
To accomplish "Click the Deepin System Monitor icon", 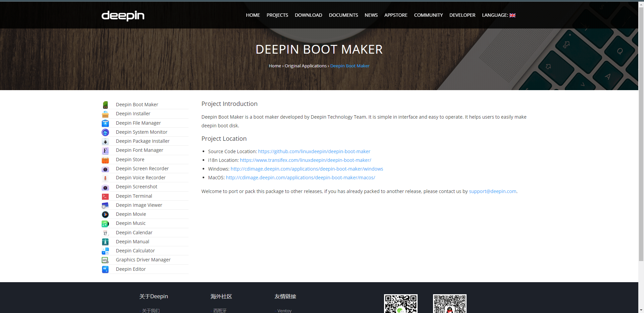I will pos(105,132).
